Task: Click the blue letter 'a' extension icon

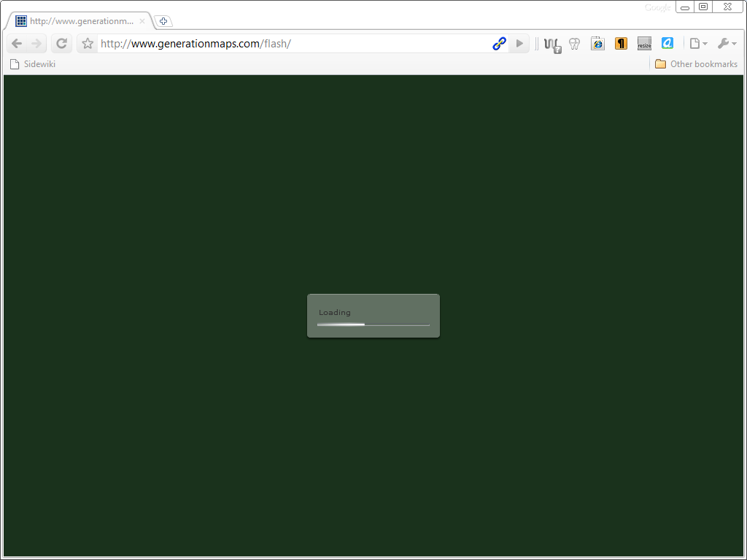Action: tap(667, 44)
